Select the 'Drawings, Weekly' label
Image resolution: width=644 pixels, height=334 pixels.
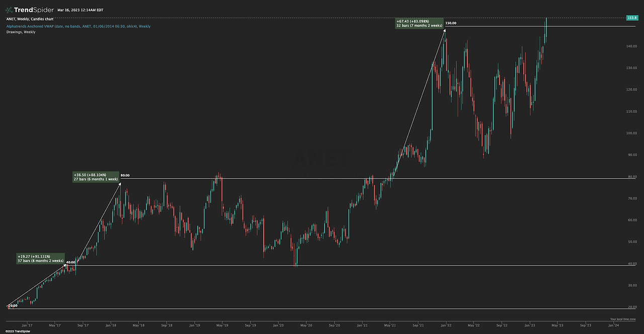(x=21, y=32)
